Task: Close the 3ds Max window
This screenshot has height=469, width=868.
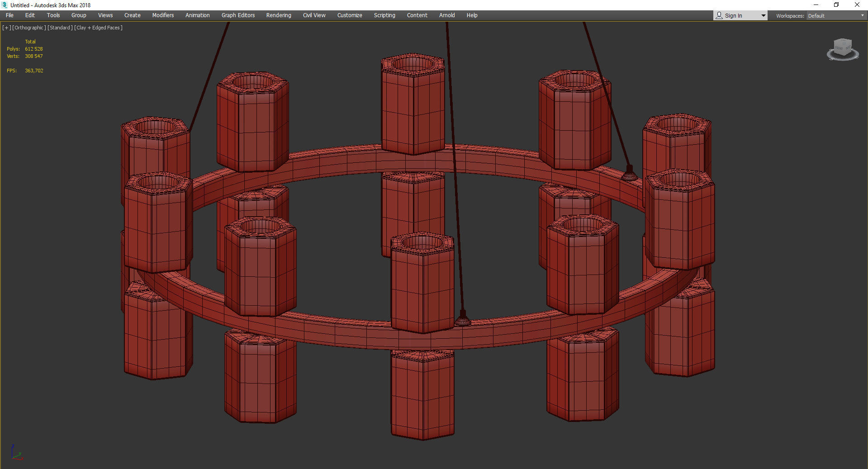Action: pyautogui.click(x=857, y=5)
